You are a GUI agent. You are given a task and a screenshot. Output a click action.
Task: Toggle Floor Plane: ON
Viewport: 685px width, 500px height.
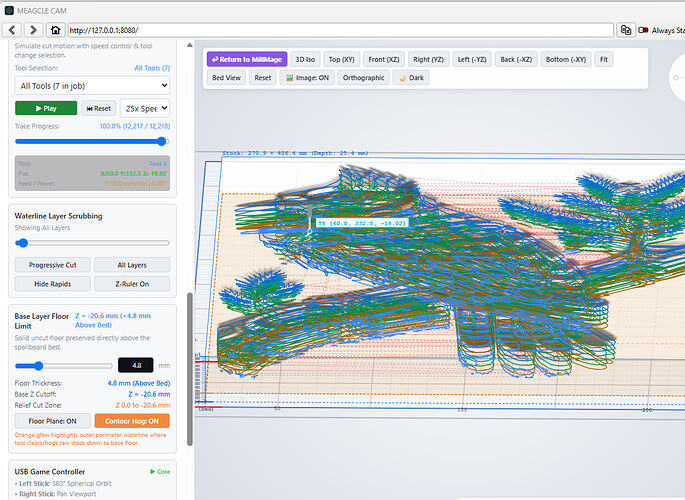tap(52, 421)
